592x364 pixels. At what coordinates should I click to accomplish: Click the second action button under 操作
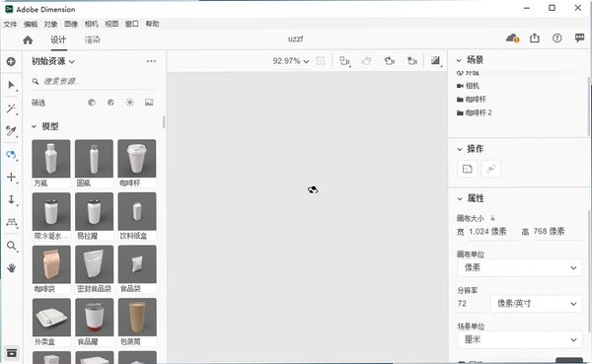point(490,169)
